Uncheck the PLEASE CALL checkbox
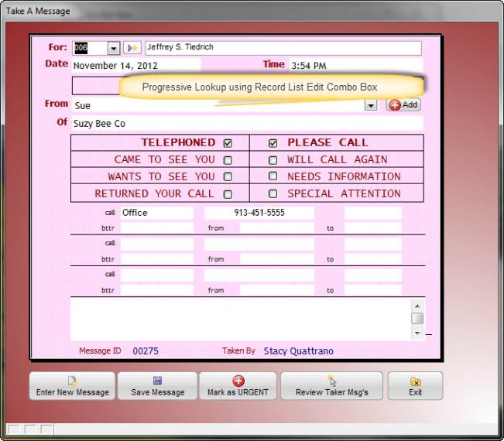This screenshot has width=504, height=441. click(273, 143)
